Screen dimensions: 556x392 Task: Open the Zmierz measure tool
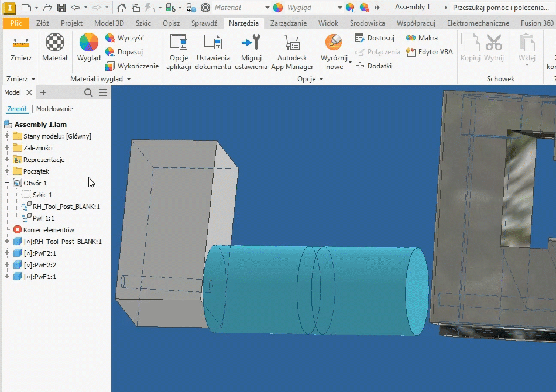coord(21,48)
